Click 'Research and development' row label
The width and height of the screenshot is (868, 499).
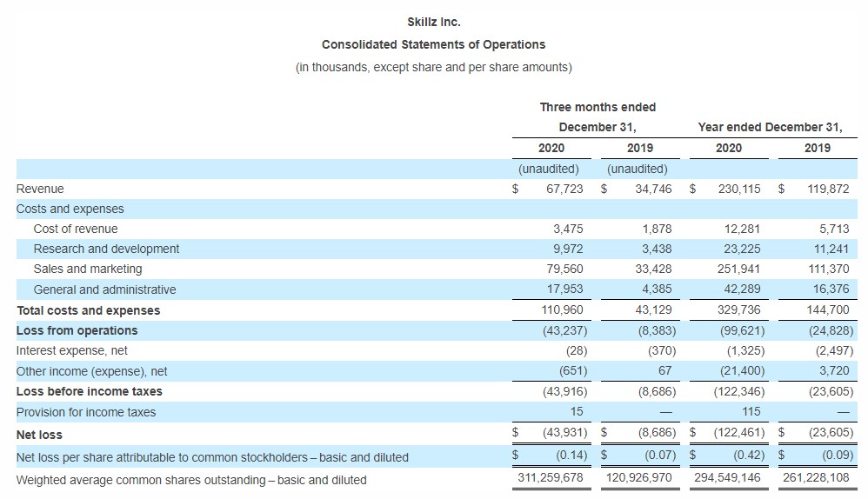[x=106, y=249]
